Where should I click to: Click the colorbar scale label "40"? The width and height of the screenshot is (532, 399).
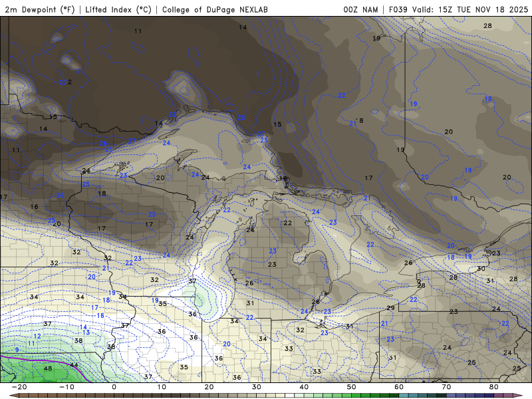click(x=304, y=387)
